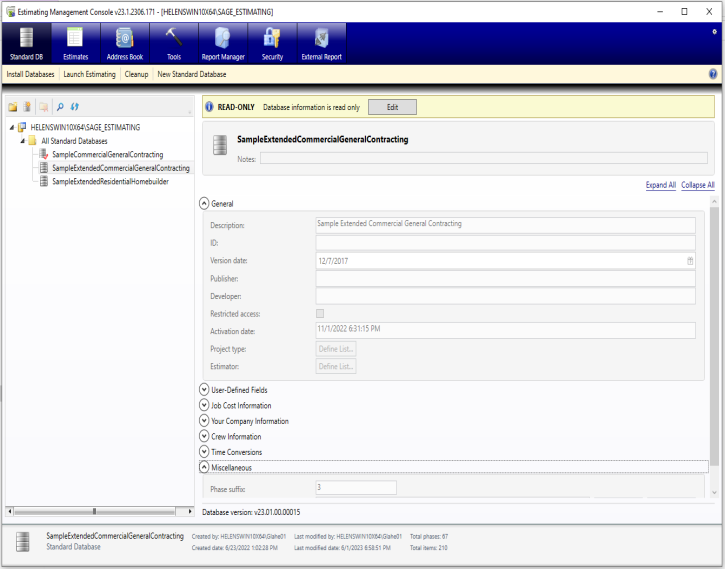This screenshot has width=725, height=569.
Task: Click the blue help question mark icon
Action: tap(713, 74)
